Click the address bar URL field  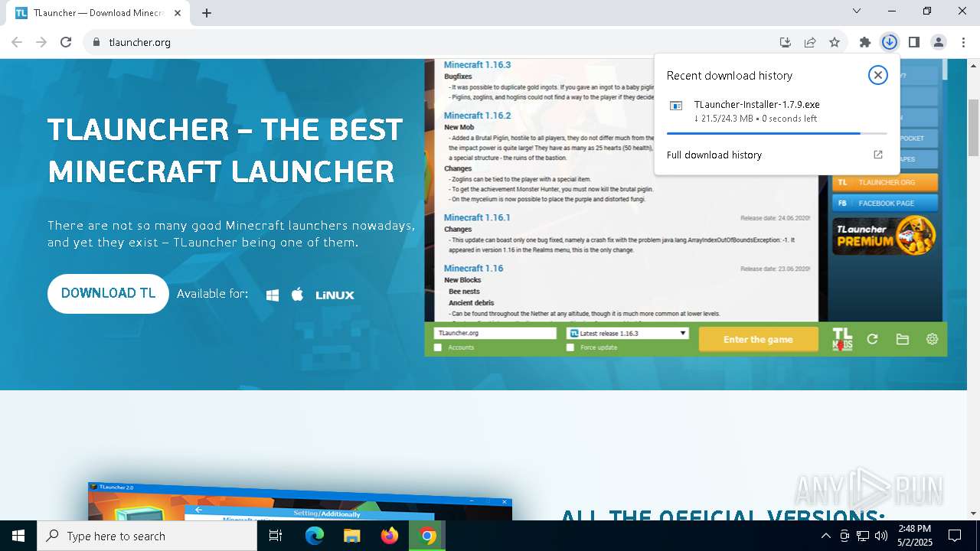click(x=429, y=42)
